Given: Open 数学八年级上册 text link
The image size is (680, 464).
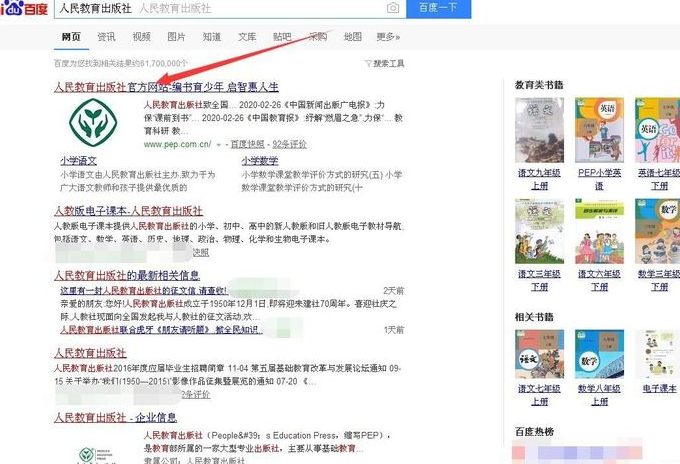Looking at the screenshot, I should (x=599, y=395).
